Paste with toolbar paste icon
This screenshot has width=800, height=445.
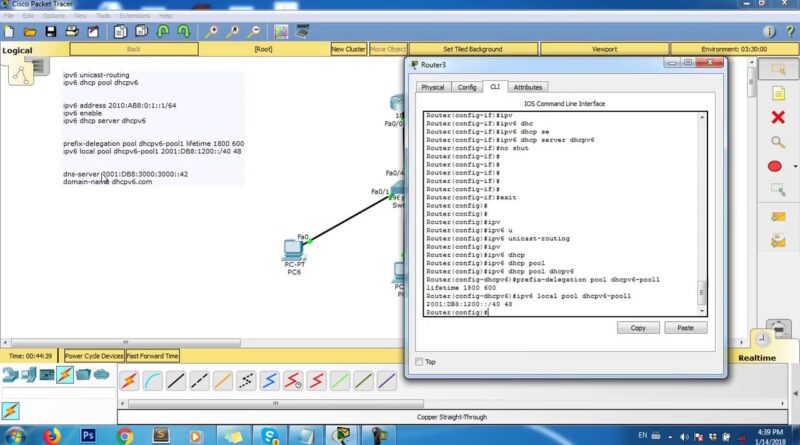[x=141, y=32]
